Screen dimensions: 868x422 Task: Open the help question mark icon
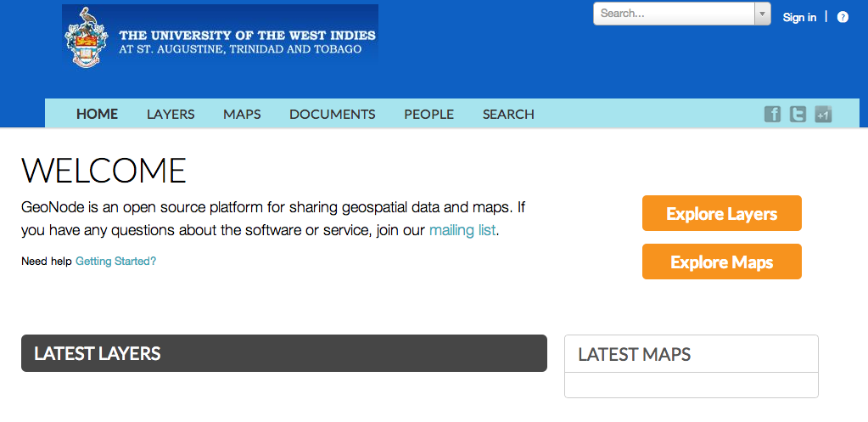click(843, 17)
